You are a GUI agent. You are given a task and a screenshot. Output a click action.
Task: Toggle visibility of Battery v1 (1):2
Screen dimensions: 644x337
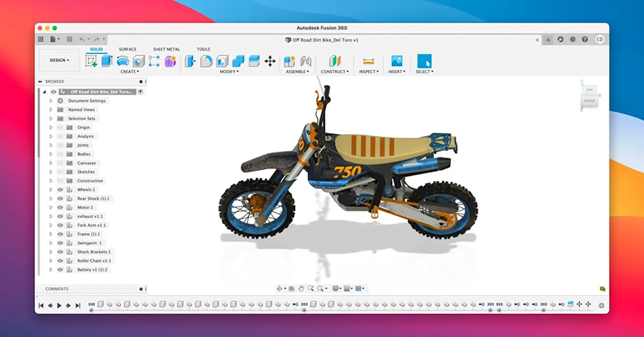tap(60, 270)
